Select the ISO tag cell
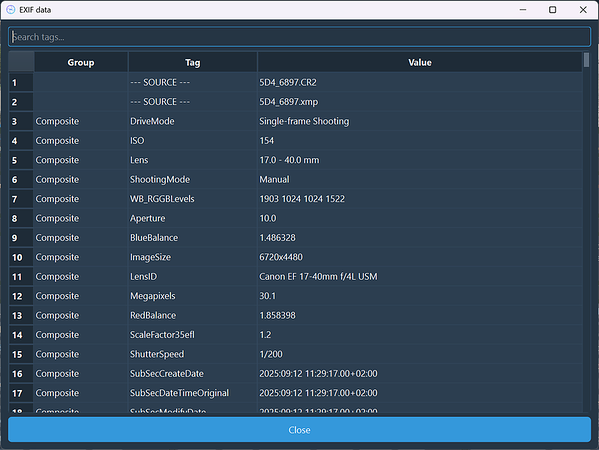This screenshot has width=599, height=450. point(193,141)
